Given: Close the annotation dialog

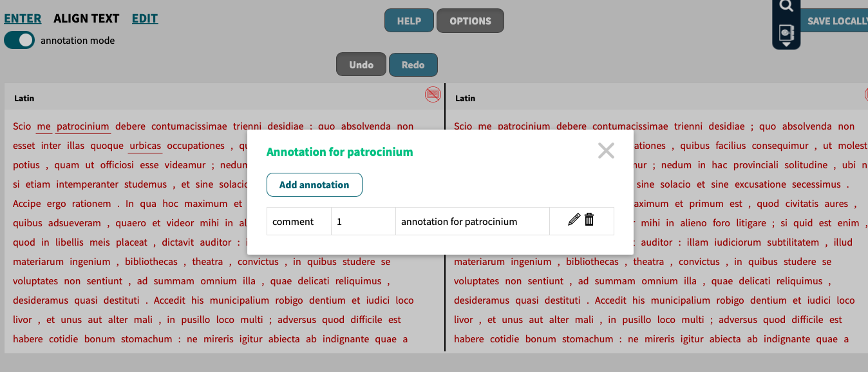Looking at the screenshot, I should point(605,150).
